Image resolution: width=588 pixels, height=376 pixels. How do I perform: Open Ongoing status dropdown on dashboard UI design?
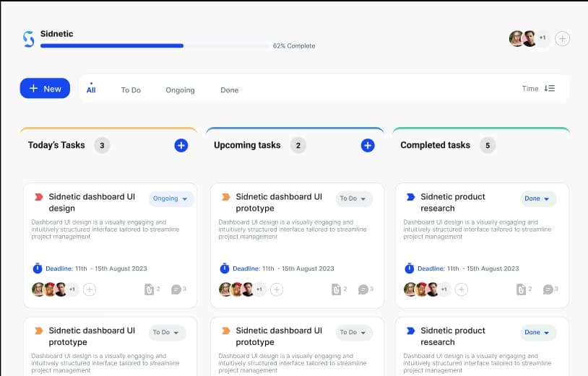click(x=171, y=198)
